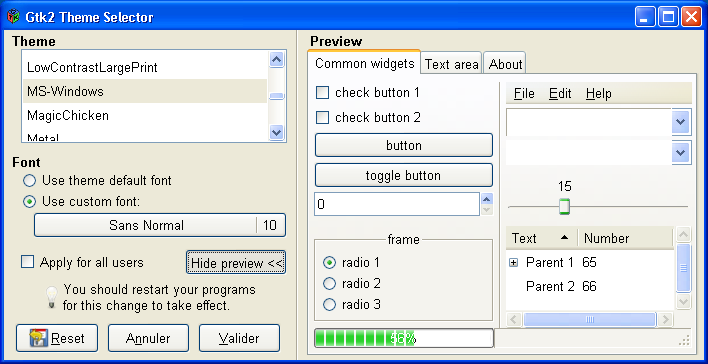The width and height of the screenshot is (708, 364).
Task: Open the Help menu in preview
Action: point(599,93)
